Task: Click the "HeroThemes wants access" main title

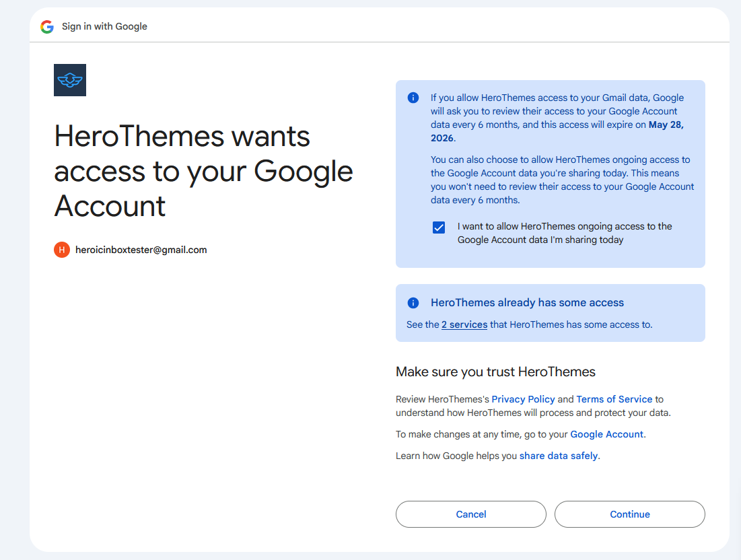Action: (x=203, y=171)
